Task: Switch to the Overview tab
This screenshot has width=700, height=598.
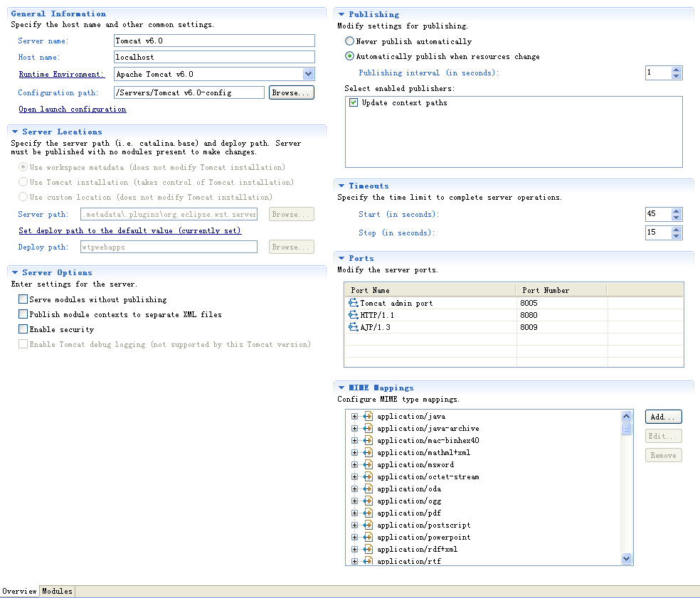Action: point(20,591)
